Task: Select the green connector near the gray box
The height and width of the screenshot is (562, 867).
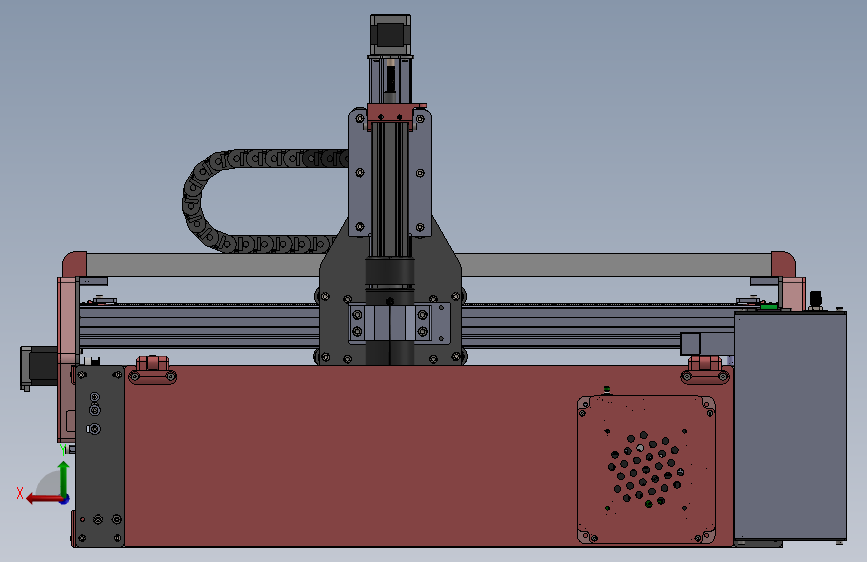Action: 769,306
